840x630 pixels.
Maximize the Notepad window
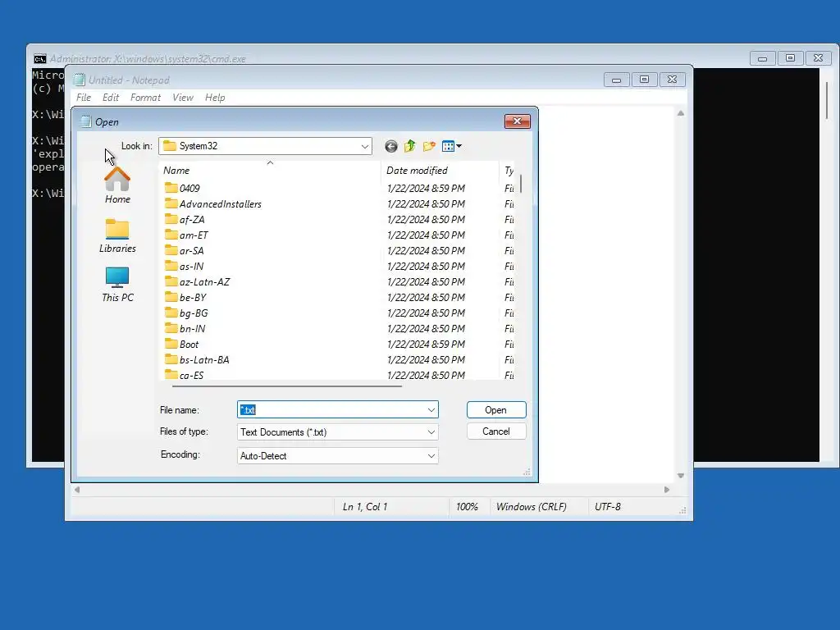[645, 80]
